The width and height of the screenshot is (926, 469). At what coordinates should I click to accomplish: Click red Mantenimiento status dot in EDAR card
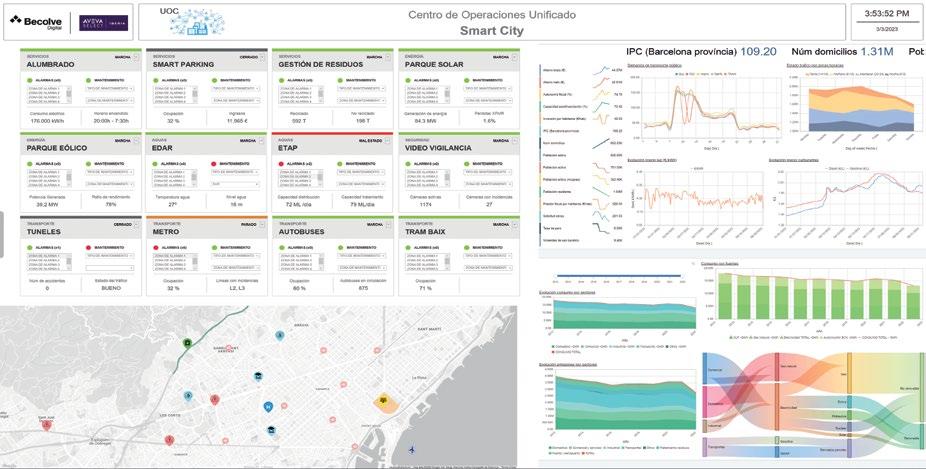pos(213,164)
